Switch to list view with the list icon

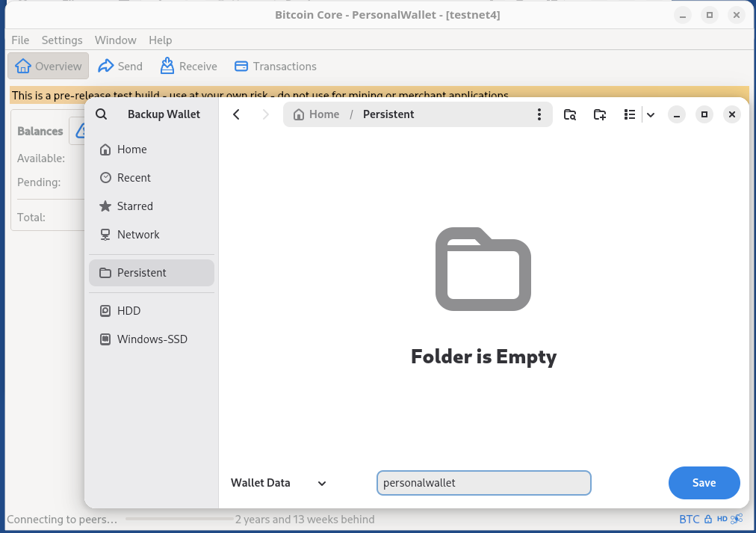pyautogui.click(x=629, y=114)
